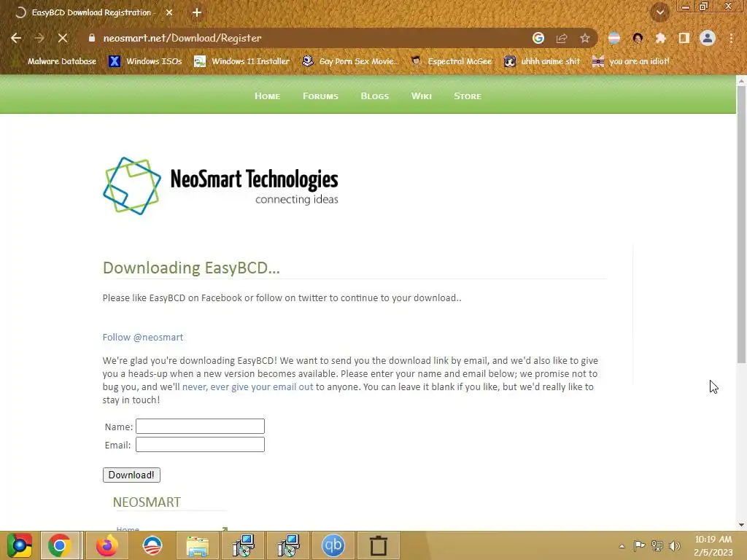Stop loading the page with X button
The height and width of the screenshot is (560, 747).
[63, 38]
